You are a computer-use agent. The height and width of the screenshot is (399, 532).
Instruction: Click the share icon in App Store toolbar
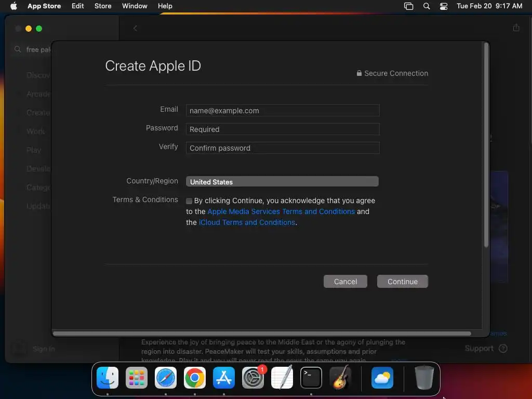pyautogui.click(x=516, y=28)
